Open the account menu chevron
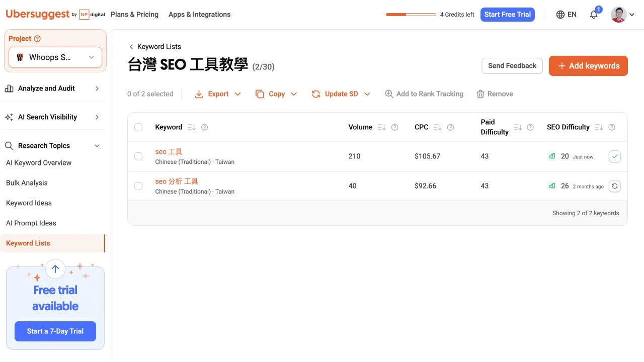This screenshot has height=362, width=644. (x=632, y=15)
